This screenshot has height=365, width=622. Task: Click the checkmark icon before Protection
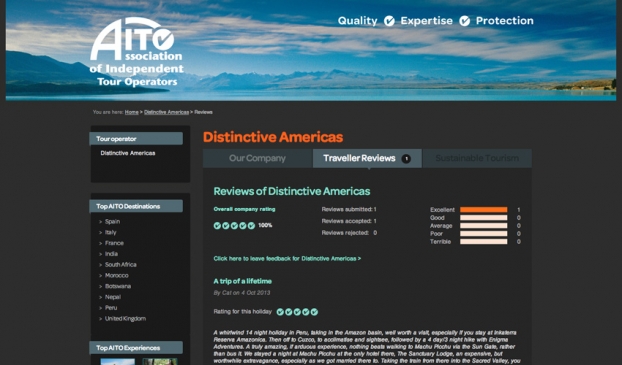point(465,21)
